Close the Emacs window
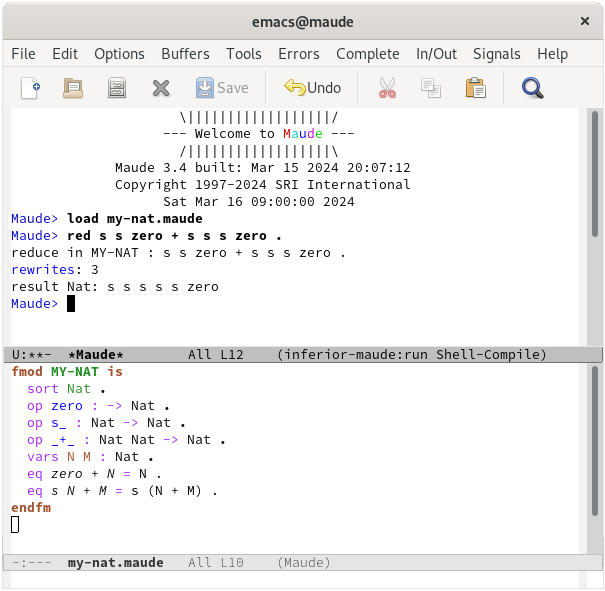Image resolution: width=605 pixels, height=591 pixels. pyautogui.click(x=585, y=21)
